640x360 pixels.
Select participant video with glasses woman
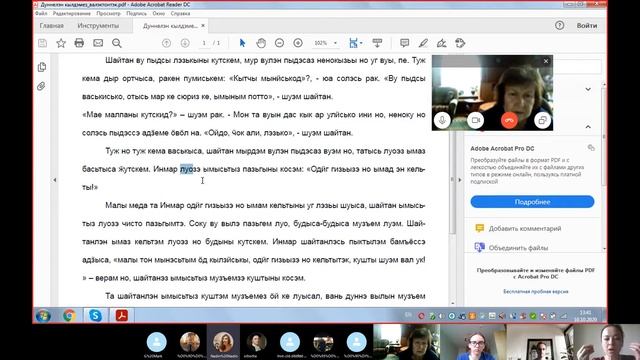473,342
